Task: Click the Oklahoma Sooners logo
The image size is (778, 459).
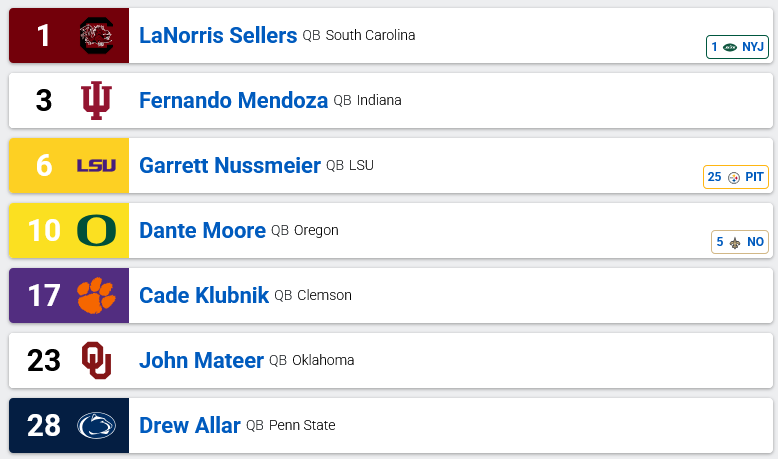Action: tap(96, 361)
